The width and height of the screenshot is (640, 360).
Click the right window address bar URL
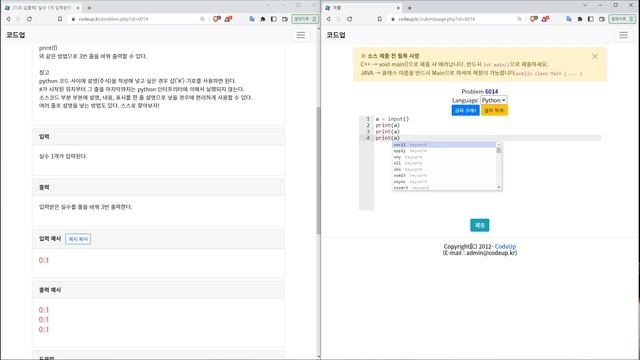pos(436,19)
